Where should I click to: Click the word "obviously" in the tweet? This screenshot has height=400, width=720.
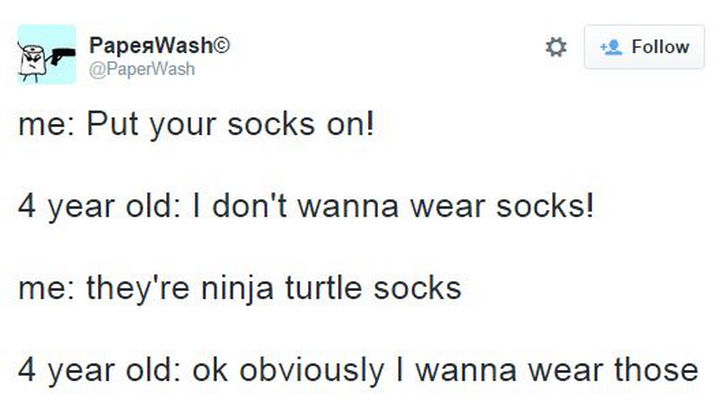[x=314, y=369]
